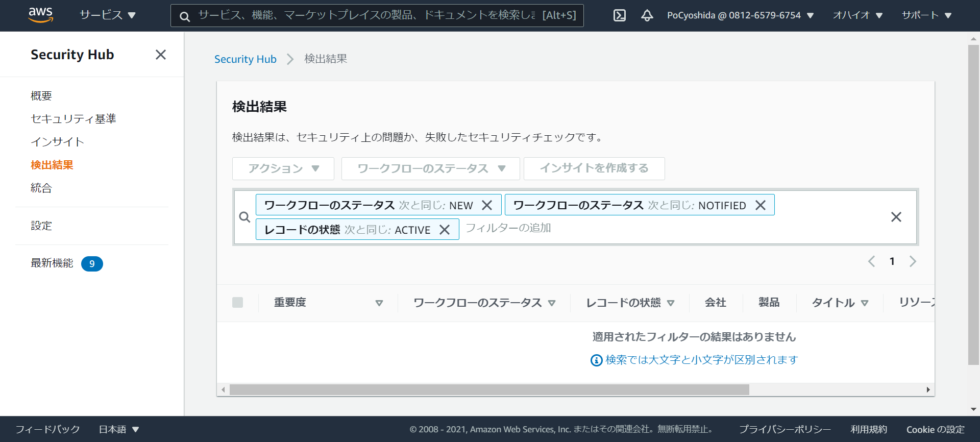Viewport: 980px width, 442px height.
Task: Click the vertical page scrollbar thumb
Action: tap(974, 205)
